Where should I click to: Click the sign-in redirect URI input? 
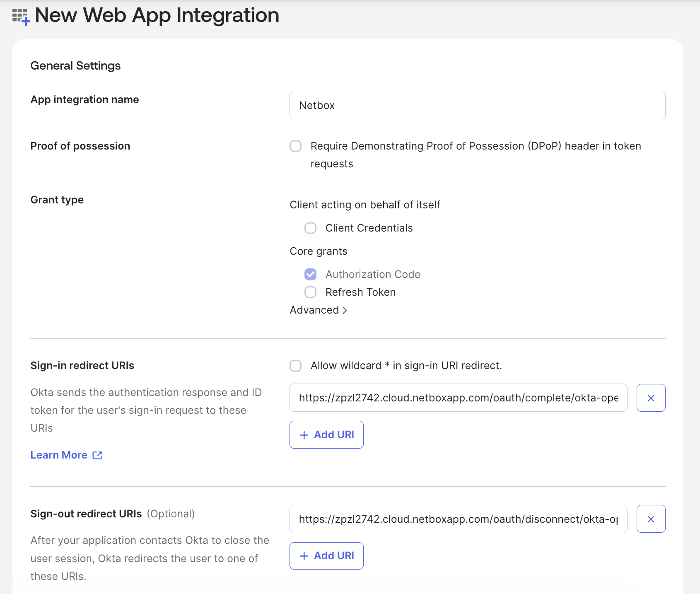tap(458, 398)
